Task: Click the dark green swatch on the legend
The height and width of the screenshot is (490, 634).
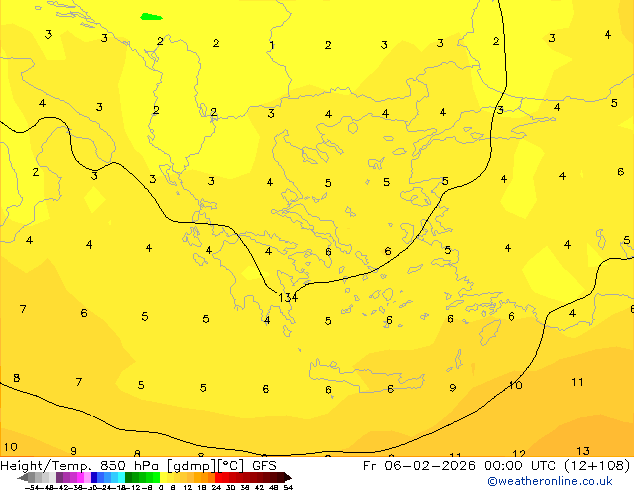Action: [129, 477]
